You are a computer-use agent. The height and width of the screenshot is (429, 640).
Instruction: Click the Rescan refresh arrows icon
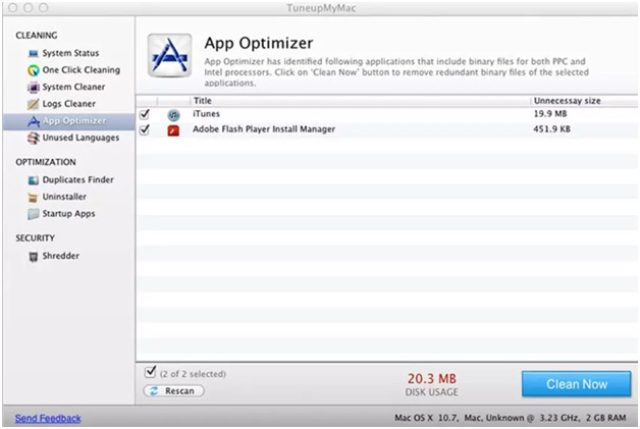pos(154,391)
